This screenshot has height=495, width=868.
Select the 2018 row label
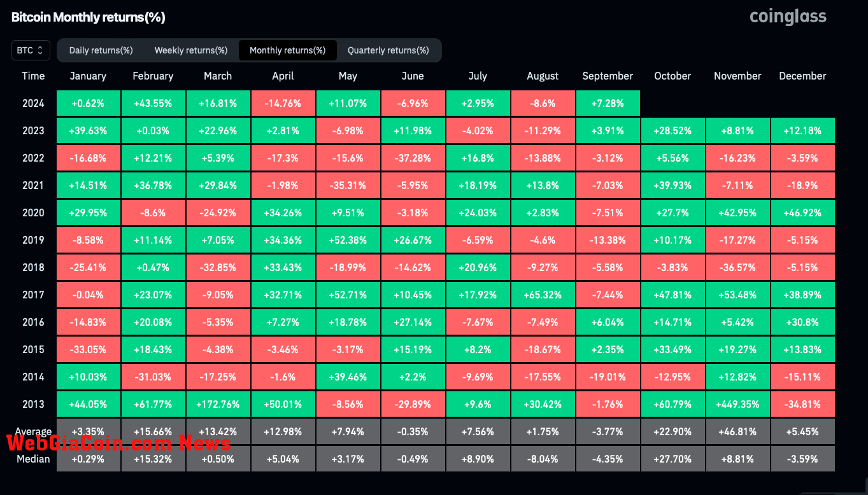click(x=33, y=267)
